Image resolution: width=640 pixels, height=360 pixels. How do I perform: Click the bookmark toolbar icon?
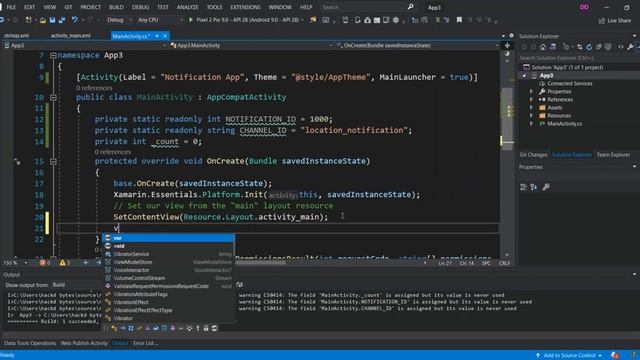pyautogui.click(x=459, y=20)
